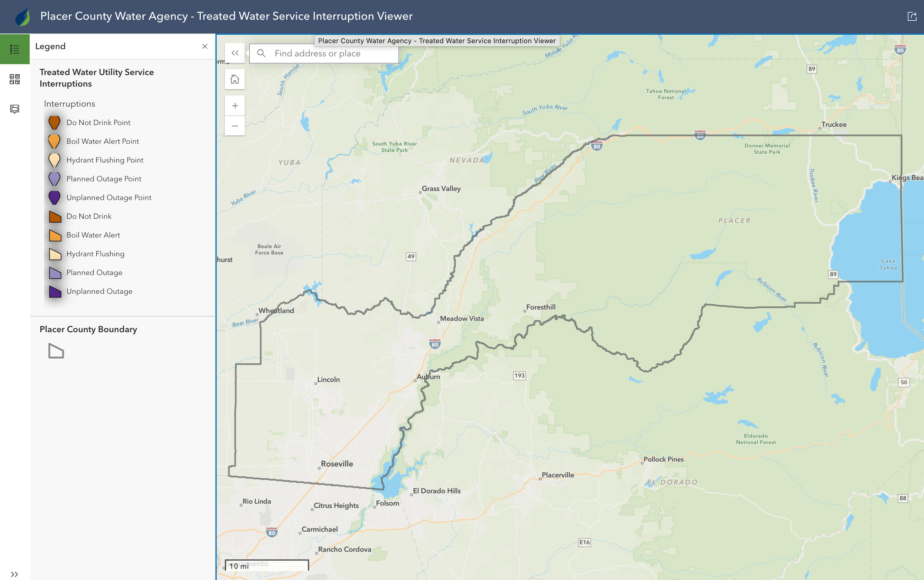Zoom in using the plus control
924x580 pixels.
click(235, 105)
